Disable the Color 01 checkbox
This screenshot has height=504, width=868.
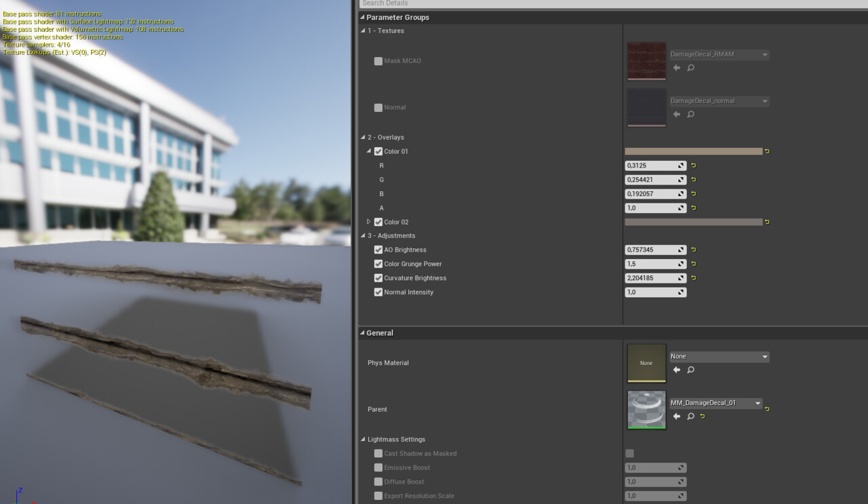(x=378, y=151)
